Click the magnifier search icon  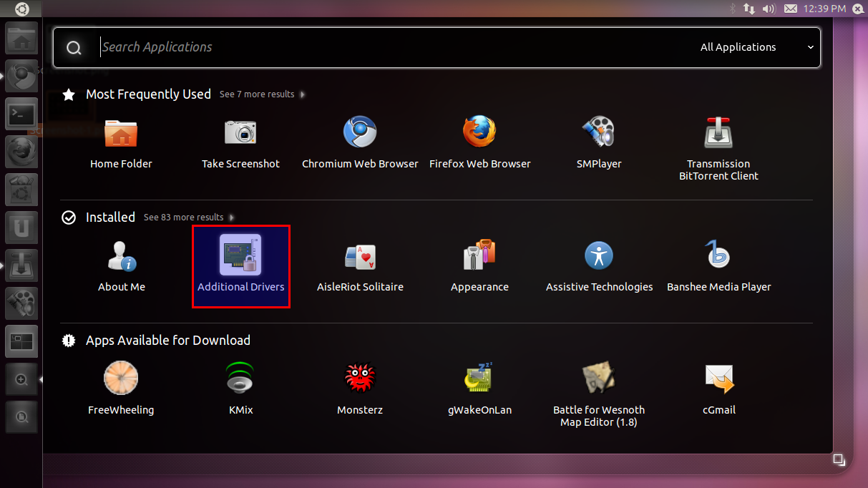pos(74,48)
